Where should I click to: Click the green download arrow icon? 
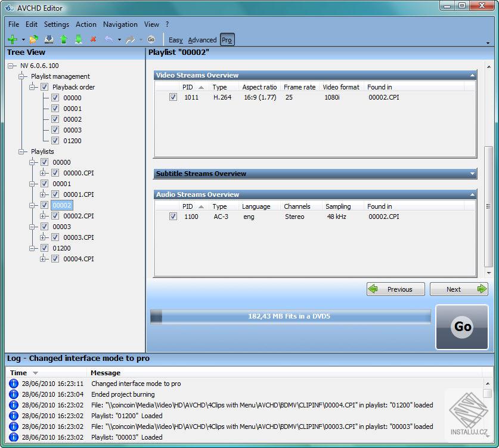point(78,39)
